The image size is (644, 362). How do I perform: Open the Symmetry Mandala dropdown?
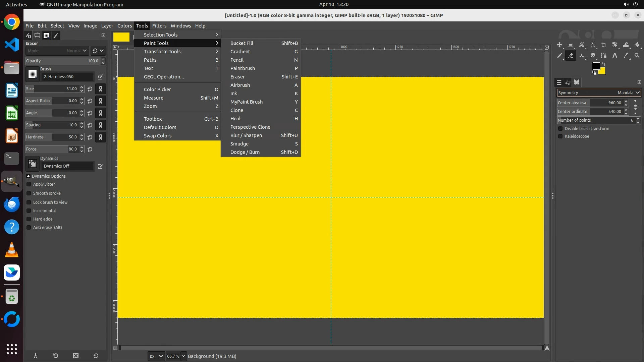click(x=599, y=93)
